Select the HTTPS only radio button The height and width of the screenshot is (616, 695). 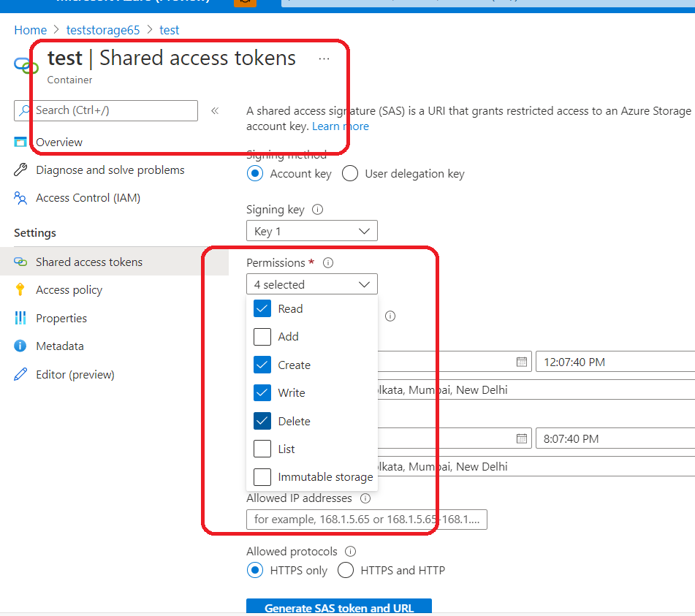click(255, 570)
